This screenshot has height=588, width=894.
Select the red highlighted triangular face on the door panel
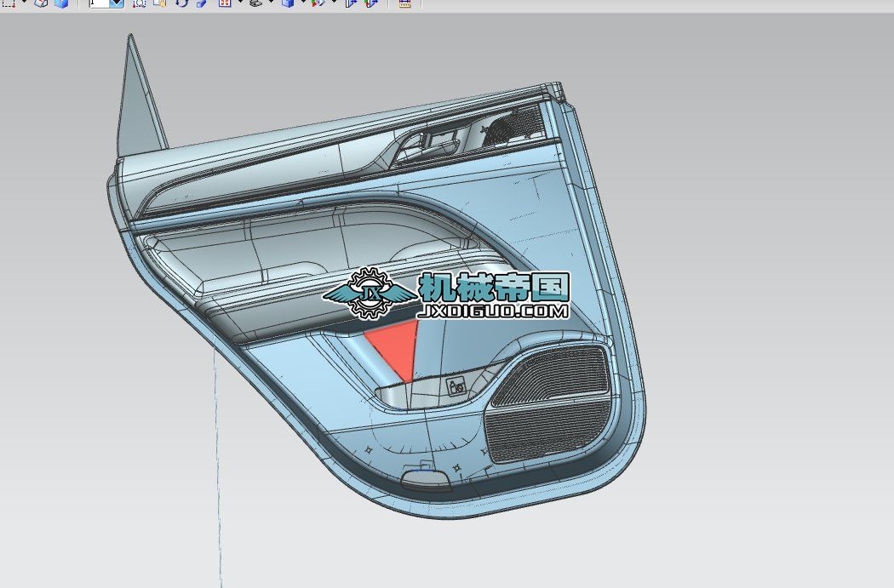(397, 346)
